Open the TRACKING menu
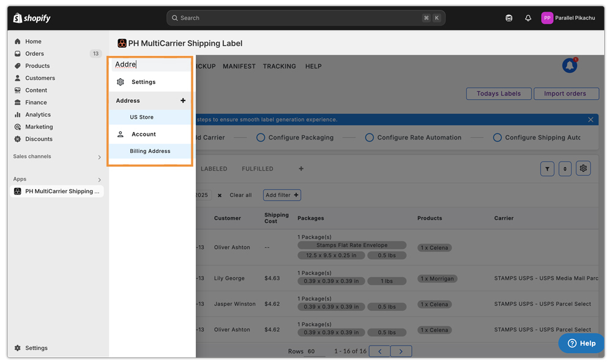 pyautogui.click(x=280, y=66)
